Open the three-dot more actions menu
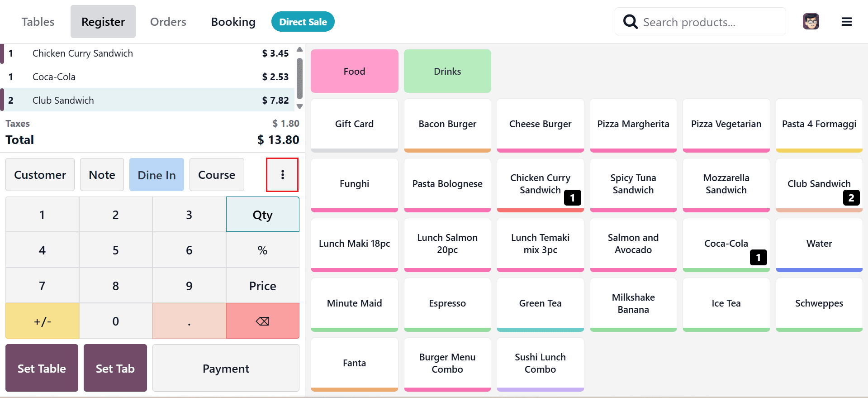This screenshot has height=398, width=868. coord(282,175)
